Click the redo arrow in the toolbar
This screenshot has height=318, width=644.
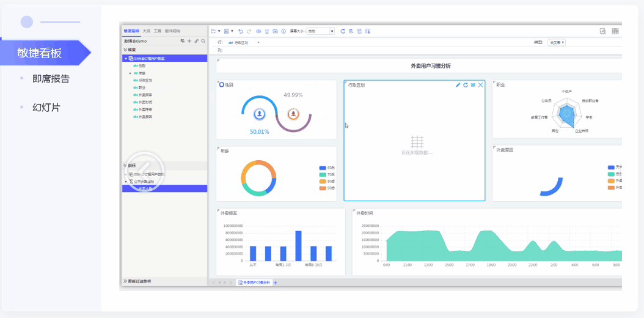click(249, 31)
